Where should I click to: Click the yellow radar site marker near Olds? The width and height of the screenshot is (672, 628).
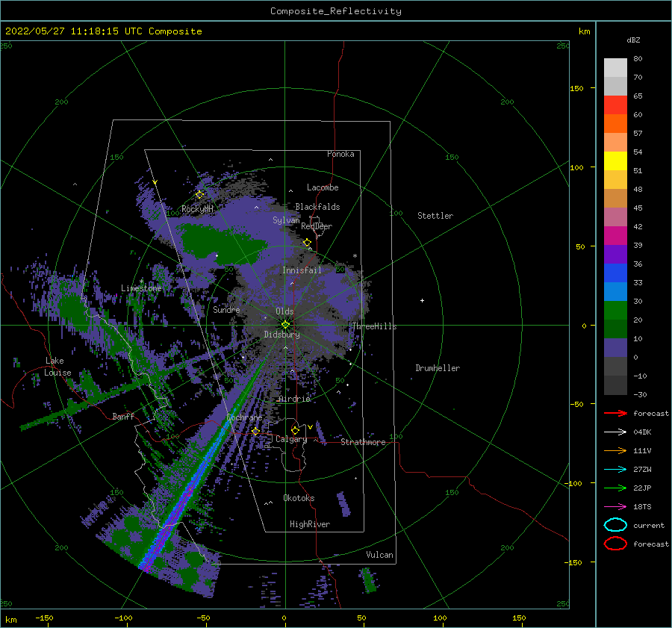click(x=285, y=325)
